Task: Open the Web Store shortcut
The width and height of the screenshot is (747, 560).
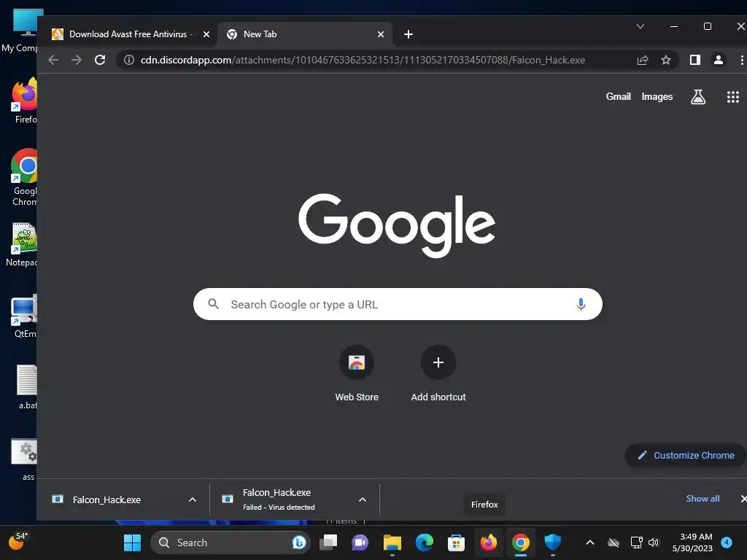Action: (x=357, y=375)
